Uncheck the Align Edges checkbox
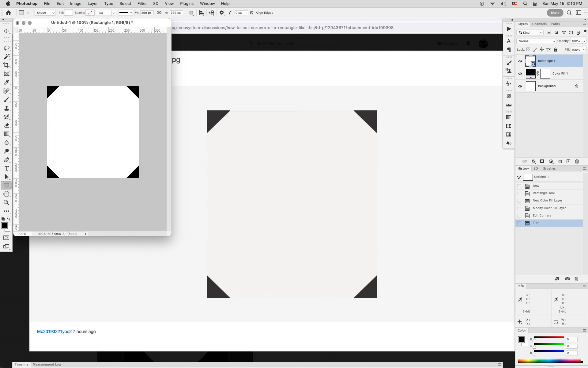 pyautogui.click(x=252, y=13)
